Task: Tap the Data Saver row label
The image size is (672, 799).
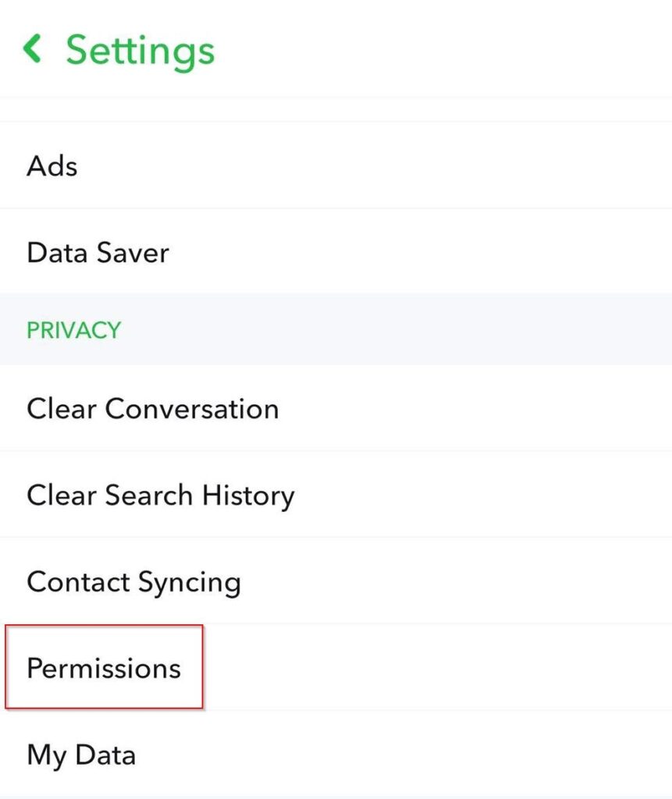Action: (98, 252)
